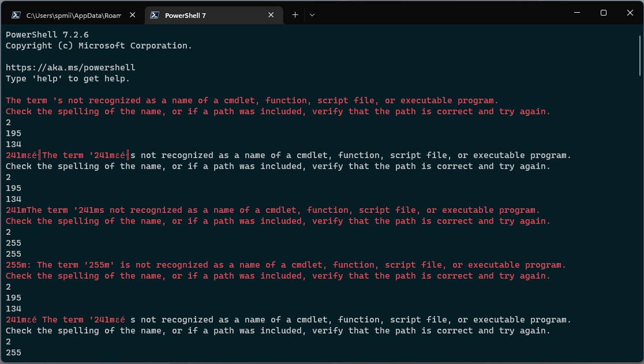The height and width of the screenshot is (364, 644).
Task: Close the PowerShell 7 tab with its X icon
Action: point(271,15)
